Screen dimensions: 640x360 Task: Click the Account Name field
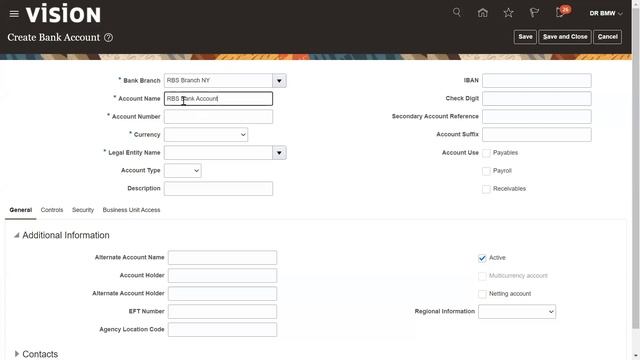pyautogui.click(x=218, y=99)
